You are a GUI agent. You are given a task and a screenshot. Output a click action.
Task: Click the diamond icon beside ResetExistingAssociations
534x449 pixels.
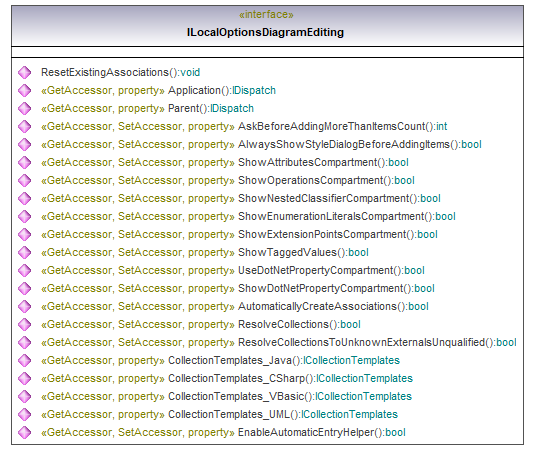[x=25, y=72]
